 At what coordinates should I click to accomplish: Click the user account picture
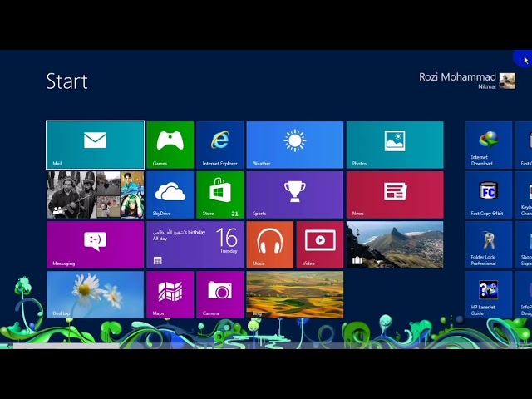[507, 81]
